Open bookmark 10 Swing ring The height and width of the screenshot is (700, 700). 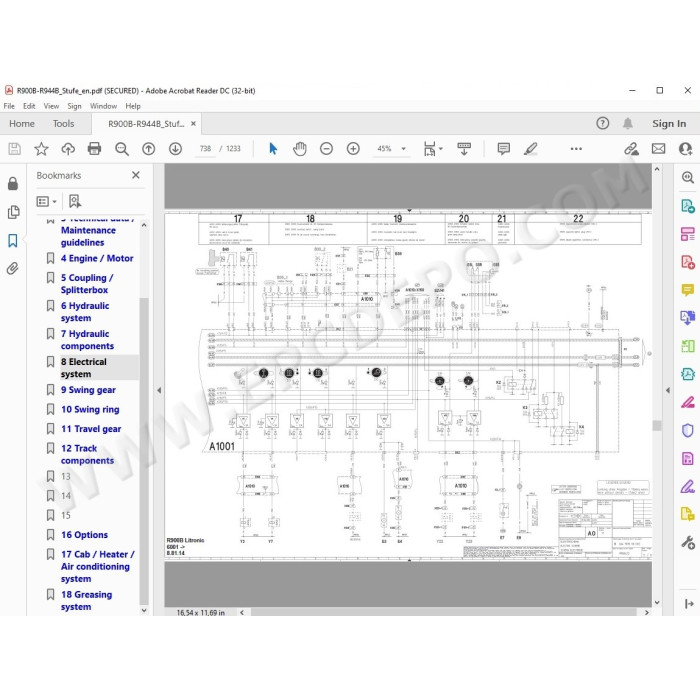(x=90, y=409)
